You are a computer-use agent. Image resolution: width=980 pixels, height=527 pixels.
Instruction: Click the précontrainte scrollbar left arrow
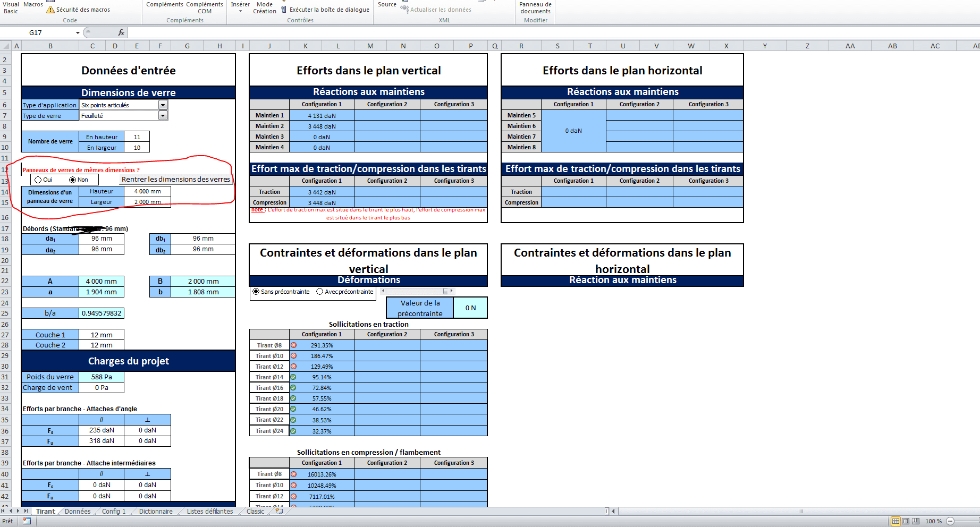point(383,291)
